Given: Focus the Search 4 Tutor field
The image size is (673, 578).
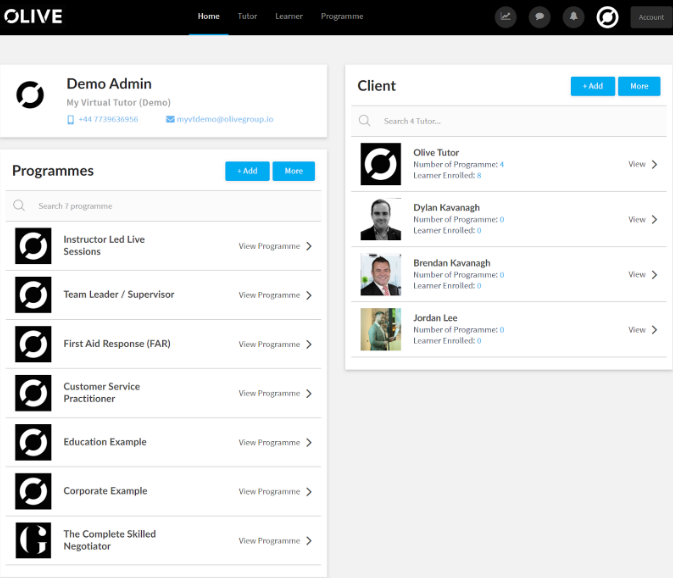Looking at the screenshot, I should click(x=509, y=121).
